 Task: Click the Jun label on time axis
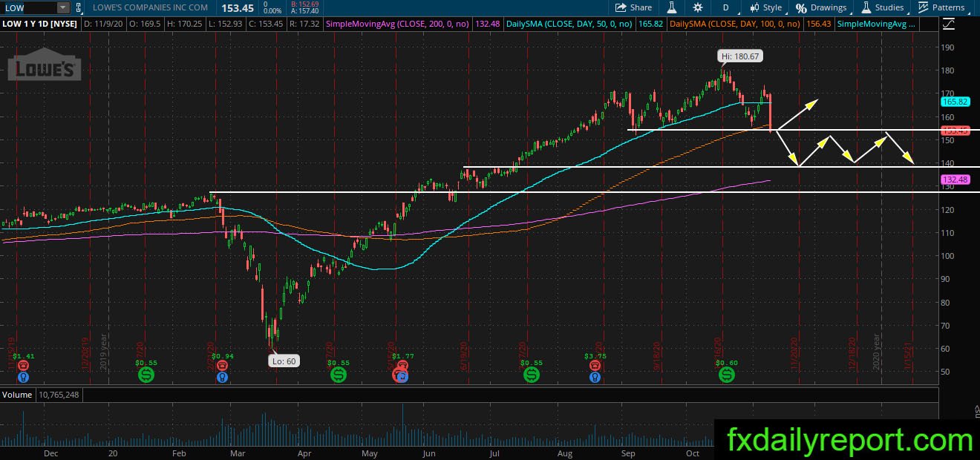pyautogui.click(x=429, y=452)
